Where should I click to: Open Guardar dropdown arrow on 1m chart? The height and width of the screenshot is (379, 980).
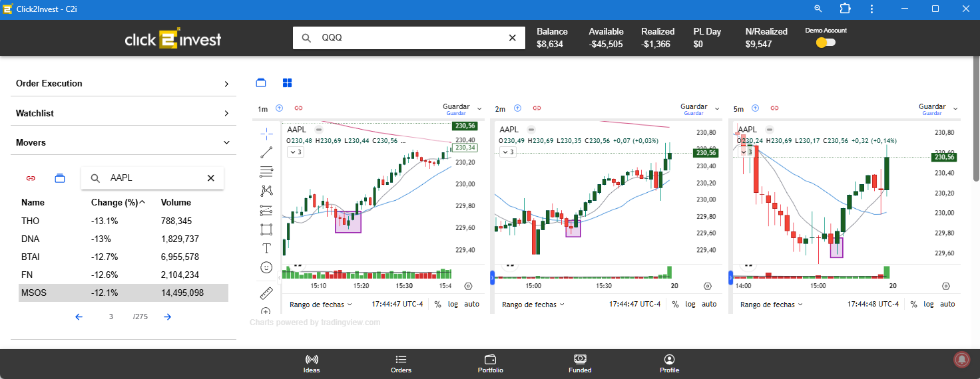point(479,108)
